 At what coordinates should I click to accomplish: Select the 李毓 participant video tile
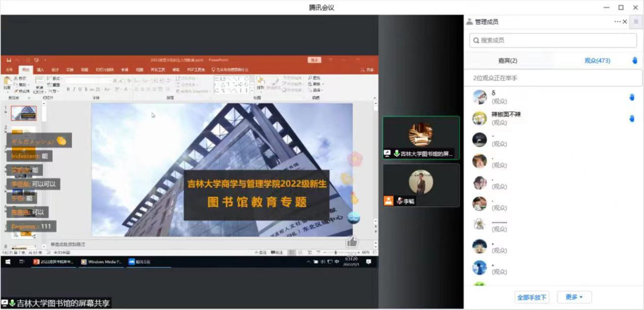click(x=421, y=185)
